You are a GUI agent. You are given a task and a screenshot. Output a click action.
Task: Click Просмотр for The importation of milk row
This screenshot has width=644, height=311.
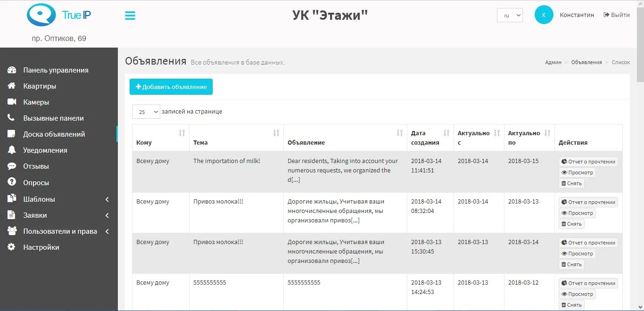coord(577,172)
